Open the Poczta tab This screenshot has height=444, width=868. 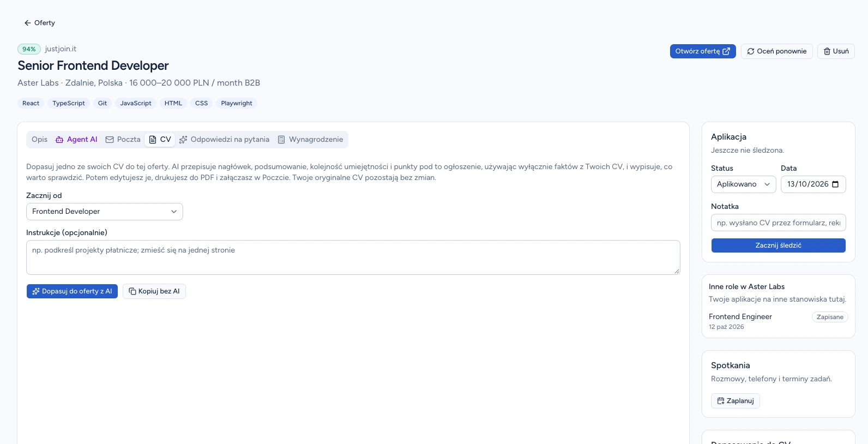click(123, 140)
